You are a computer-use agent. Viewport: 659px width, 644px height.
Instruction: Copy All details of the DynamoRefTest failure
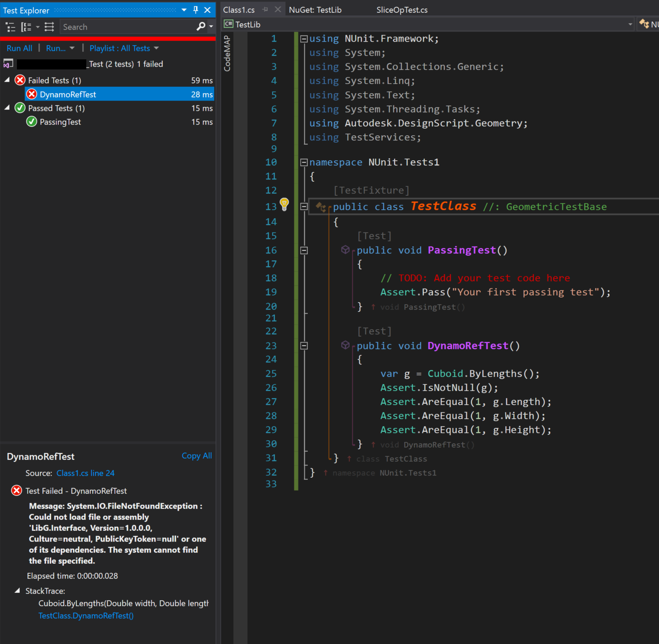tap(196, 455)
